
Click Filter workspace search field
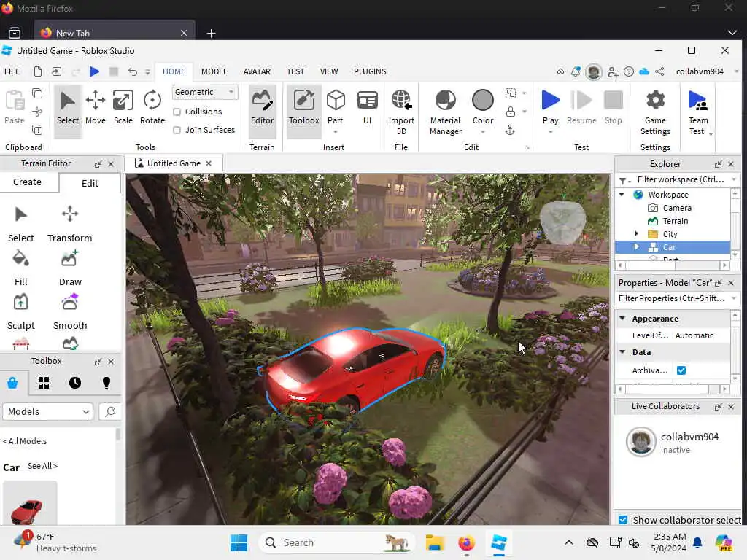(681, 179)
